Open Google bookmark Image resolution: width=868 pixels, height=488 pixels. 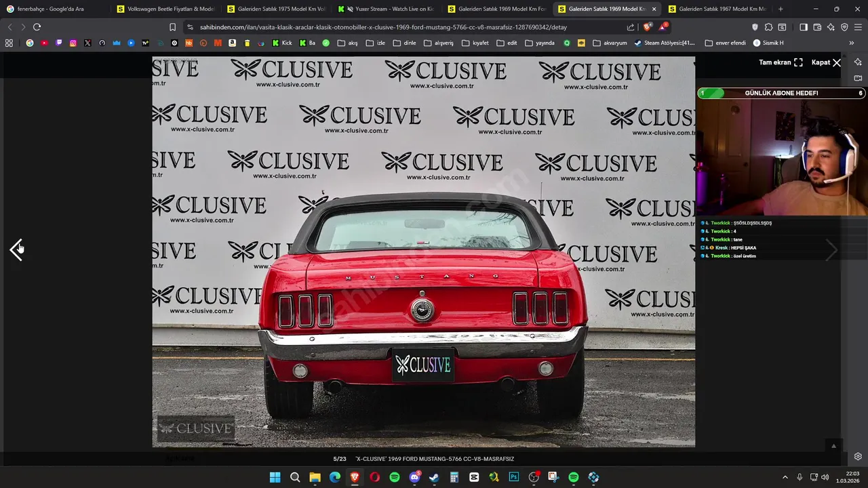pos(30,43)
